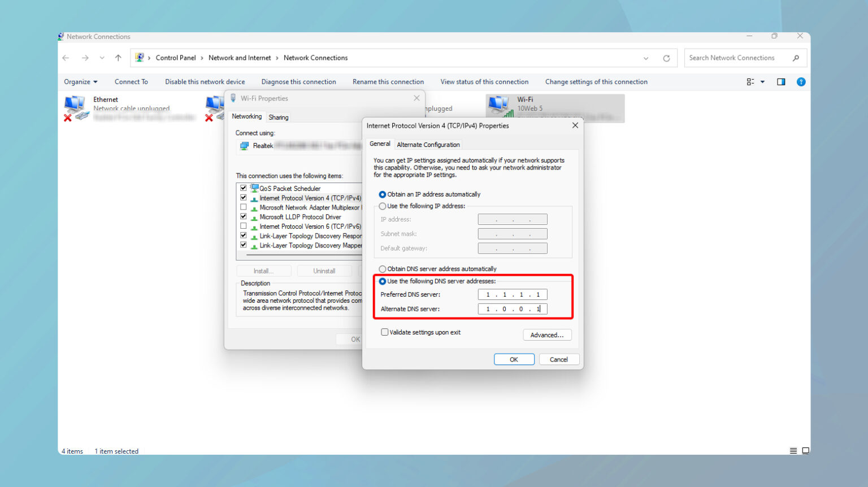The height and width of the screenshot is (487, 868).
Task: Click the back navigation arrow
Action: (x=66, y=58)
